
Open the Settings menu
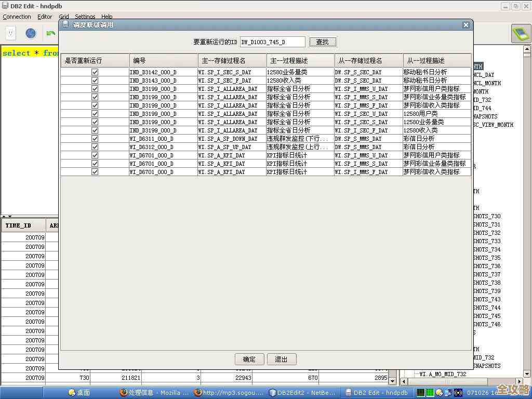[85, 16]
